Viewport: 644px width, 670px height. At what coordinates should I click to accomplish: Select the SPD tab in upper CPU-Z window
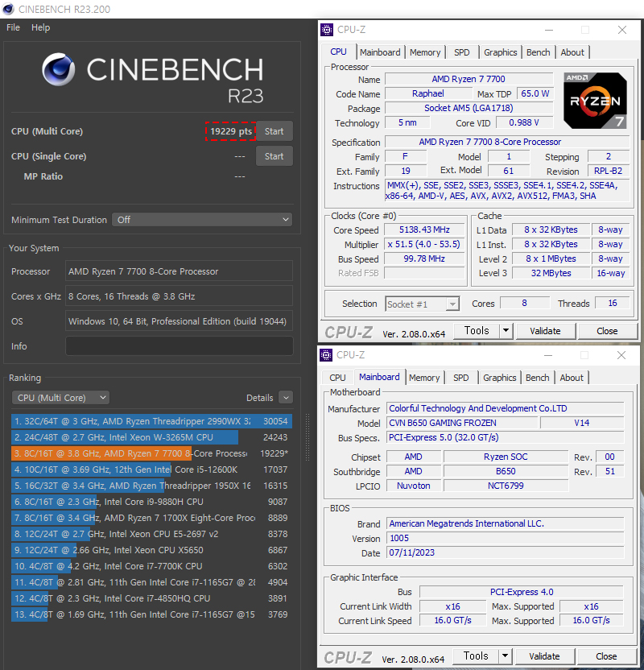(x=461, y=52)
